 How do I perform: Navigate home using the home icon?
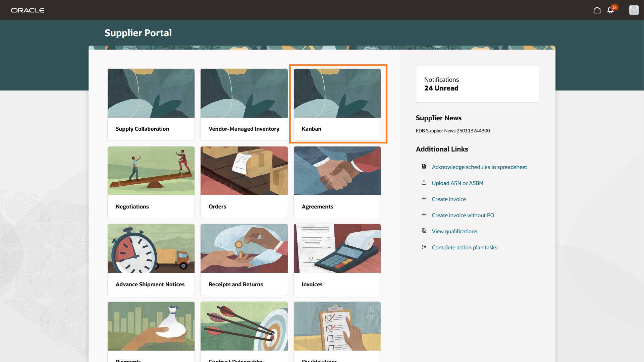(x=597, y=10)
